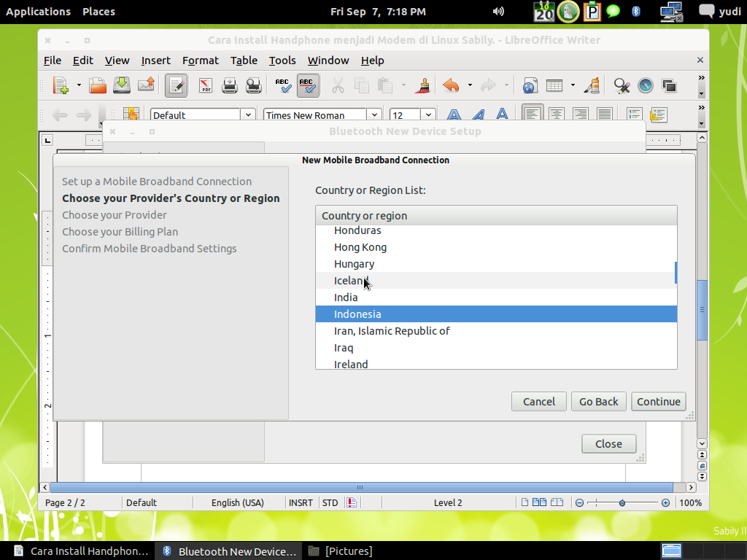Open the Window menu
The image size is (747, 560).
pos(328,61)
